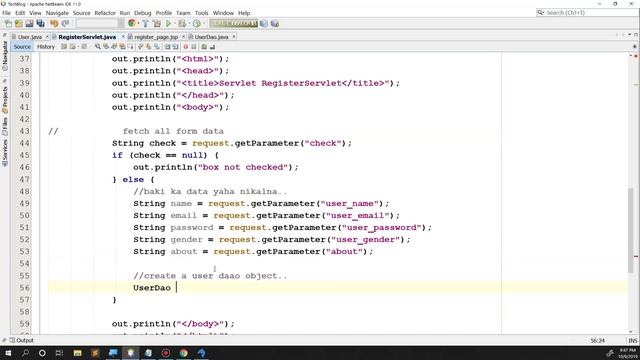Viewport: 640px width, 360px height.
Task: Open Cortana circle in the taskbar
Action: click(42, 353)
